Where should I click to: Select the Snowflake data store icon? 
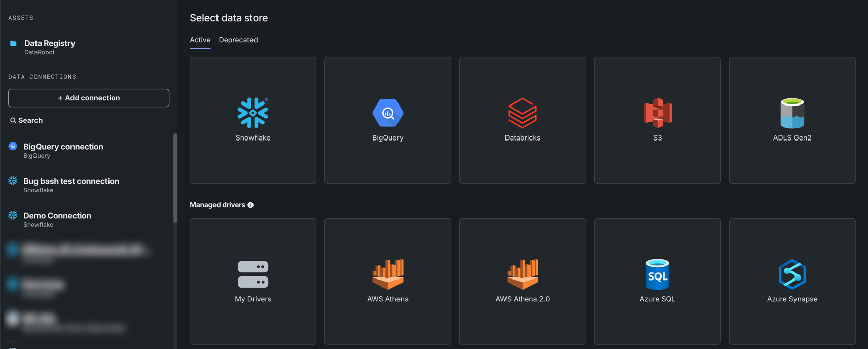click(252, 113)
